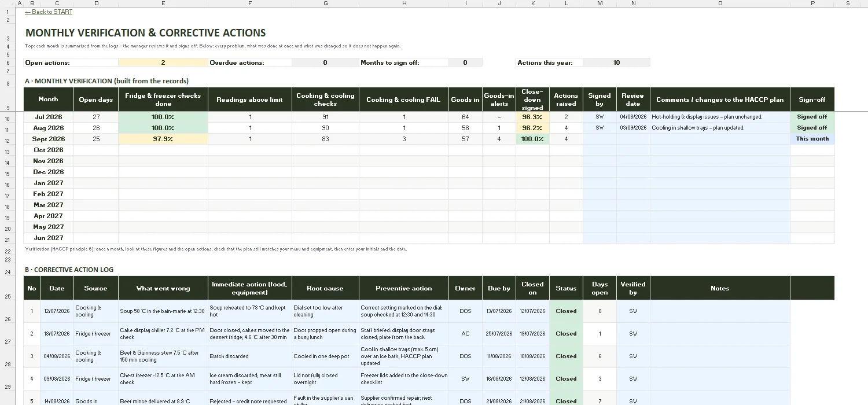Select 'Chest freezer -12.5 °C at the AM check' cell
The height and width of the screenshot is (405, 868).
(x=163, y=379)
